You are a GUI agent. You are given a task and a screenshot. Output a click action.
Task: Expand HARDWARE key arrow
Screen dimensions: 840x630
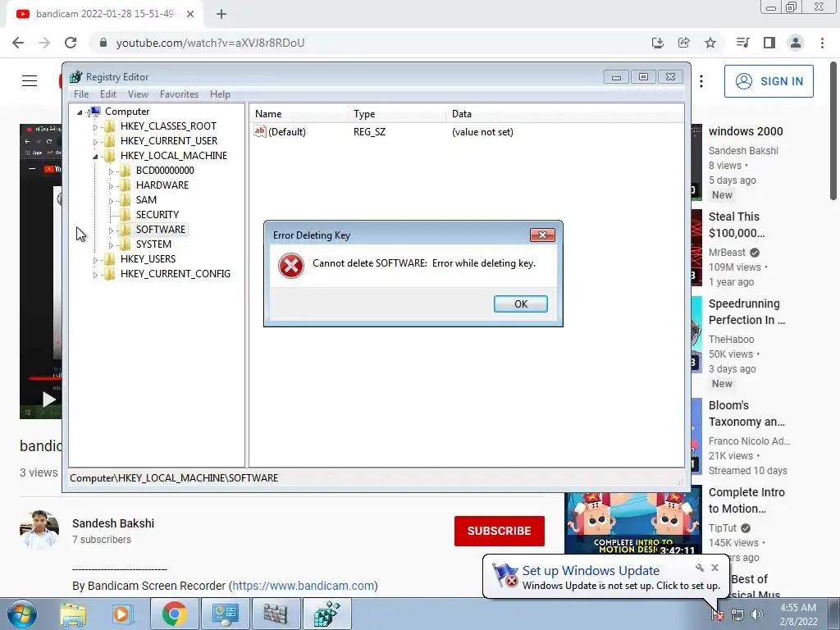click(x=111, y=186)
